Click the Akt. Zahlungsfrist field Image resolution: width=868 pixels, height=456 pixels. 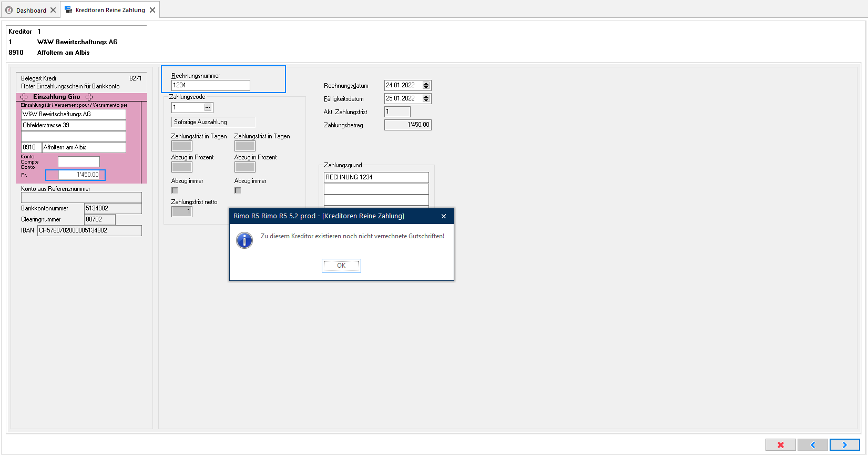point(397,112)
